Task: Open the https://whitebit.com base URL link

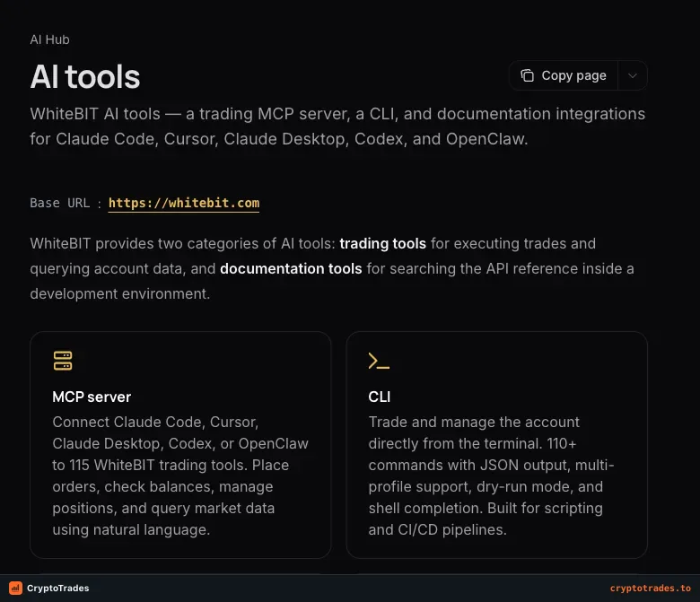Action: click(183, 203)
